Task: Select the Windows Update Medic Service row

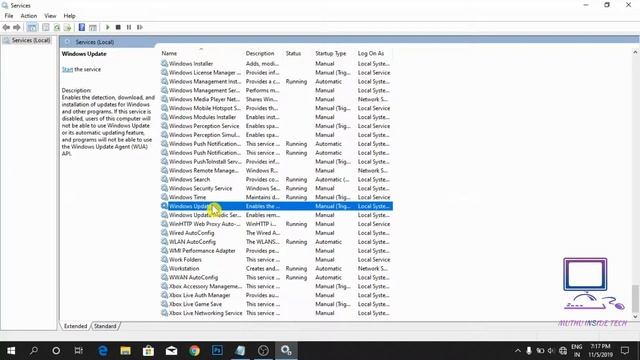Action: coord(276,215)
